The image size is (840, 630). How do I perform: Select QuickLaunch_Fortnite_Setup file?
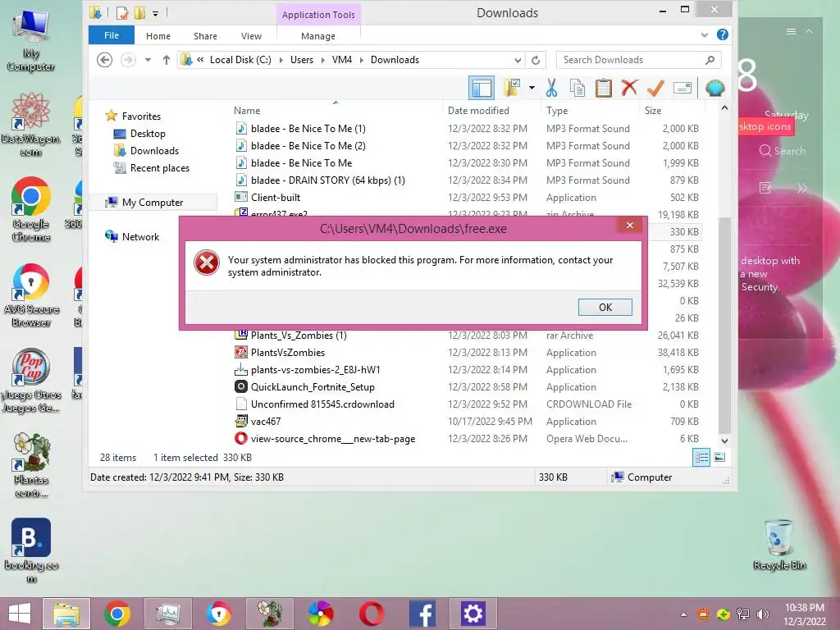coord(313,387)
